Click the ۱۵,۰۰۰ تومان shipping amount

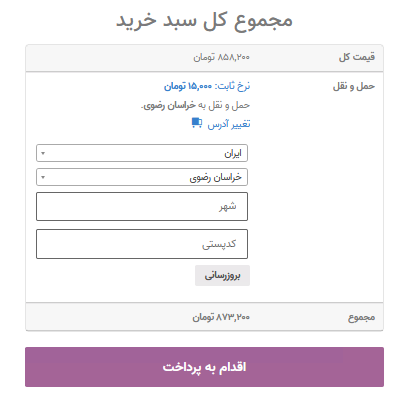click(x=188, y=86)
